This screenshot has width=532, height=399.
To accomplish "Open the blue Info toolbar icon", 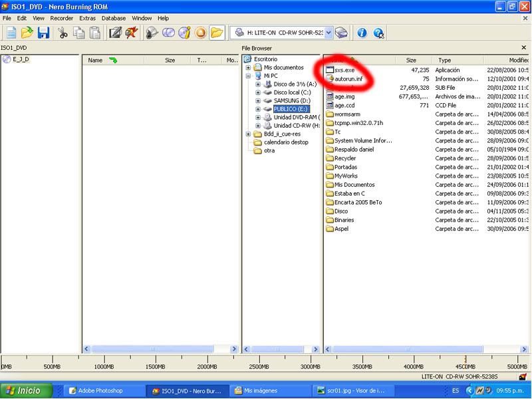I will tap(362, 33).
